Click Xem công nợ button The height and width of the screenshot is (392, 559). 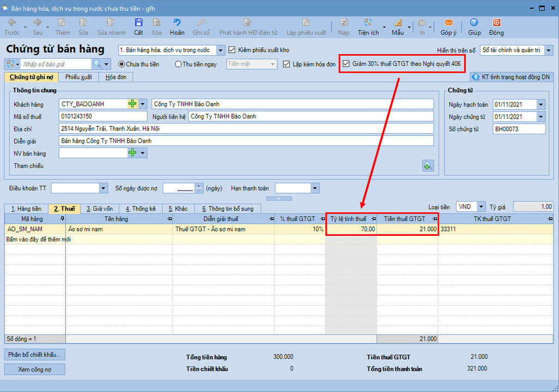click(x=34, y=370)
